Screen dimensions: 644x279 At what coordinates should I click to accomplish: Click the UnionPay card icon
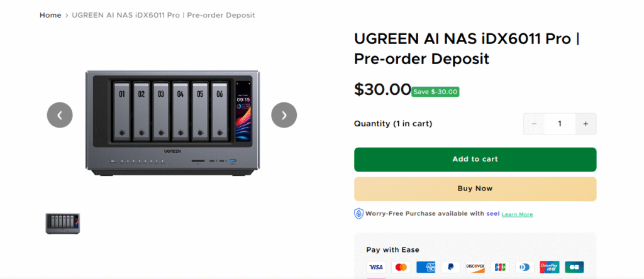coord(549,267)
